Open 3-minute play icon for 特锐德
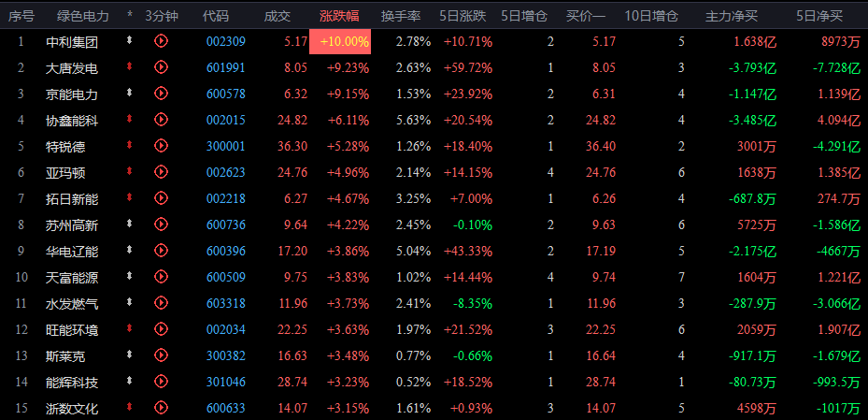 [x=161, y=146]
